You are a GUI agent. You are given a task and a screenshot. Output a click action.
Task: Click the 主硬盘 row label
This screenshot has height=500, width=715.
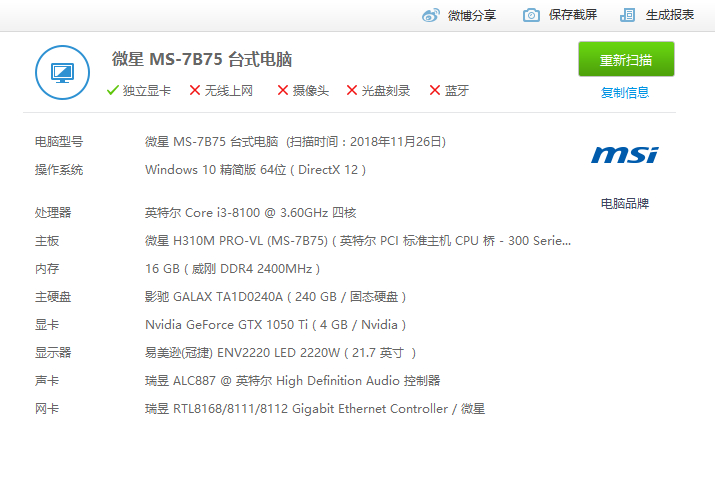(x=53, y=297)
